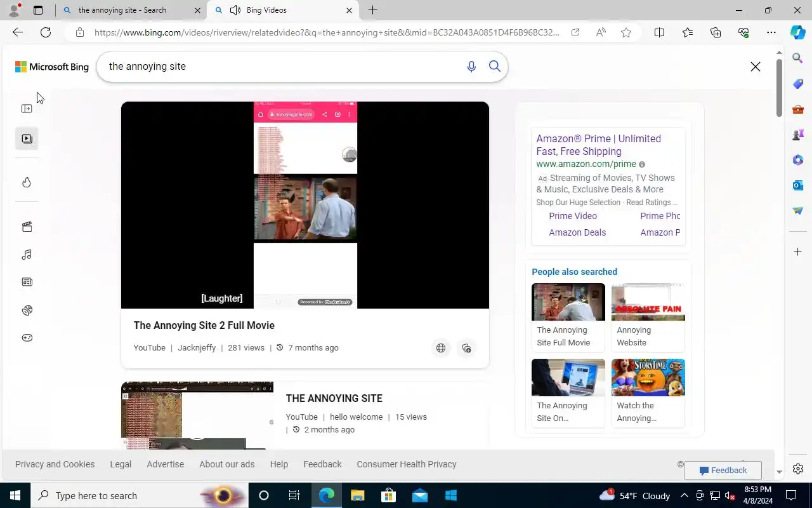This screenshot has height=508, width=812.
Task: Open the Collections toolbar icon
Action: pyautogui.click(x=716, y=32)
